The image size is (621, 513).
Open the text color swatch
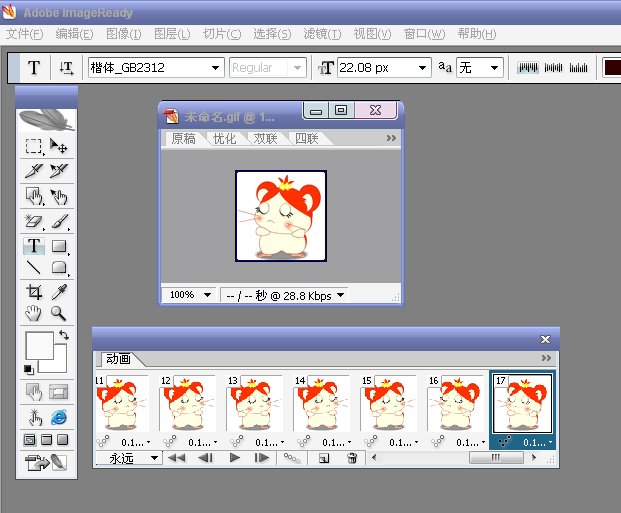click(x=611, y=68)
